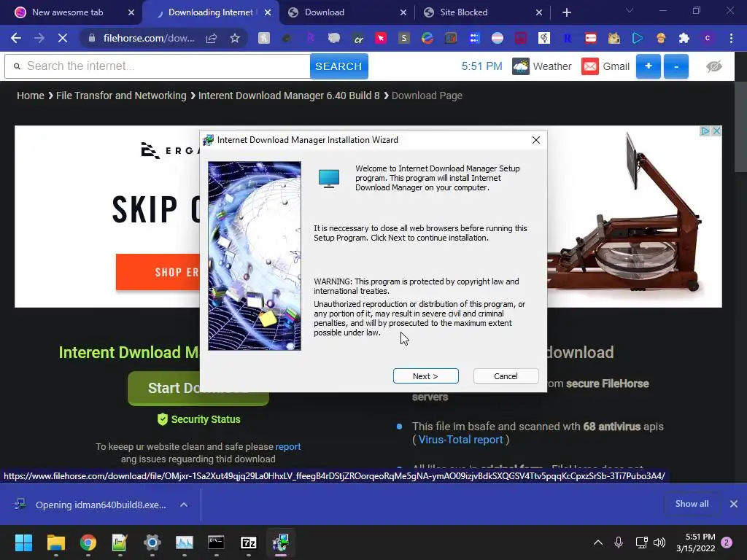Viewport: 747px width, 560px height.
Task: Click the Search the internet field
Action: [x=158, y=66]
